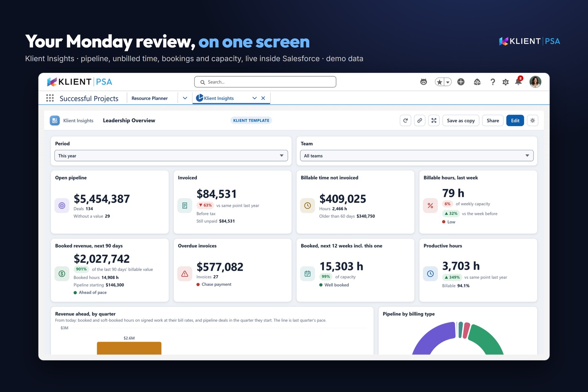Click the blue Edit button

point(515,120)
